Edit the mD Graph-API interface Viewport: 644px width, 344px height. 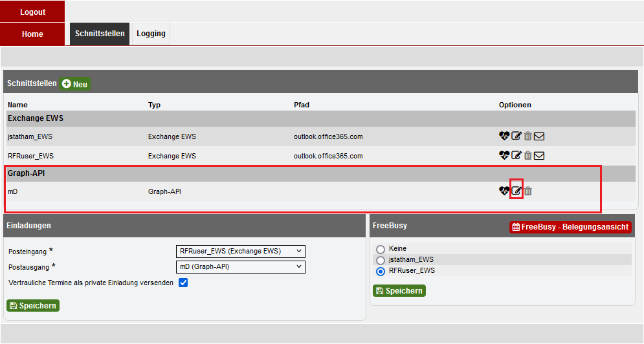click(x=516, y=191)
